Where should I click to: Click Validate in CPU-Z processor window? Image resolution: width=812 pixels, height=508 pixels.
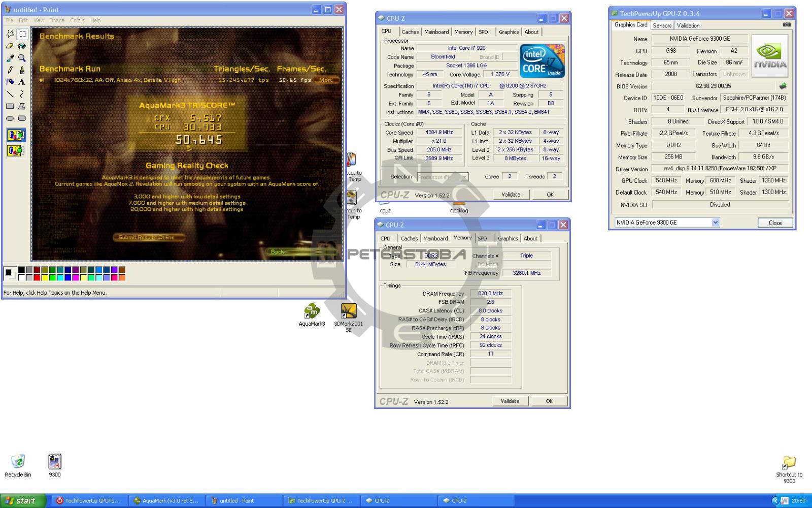click(511, 195)
